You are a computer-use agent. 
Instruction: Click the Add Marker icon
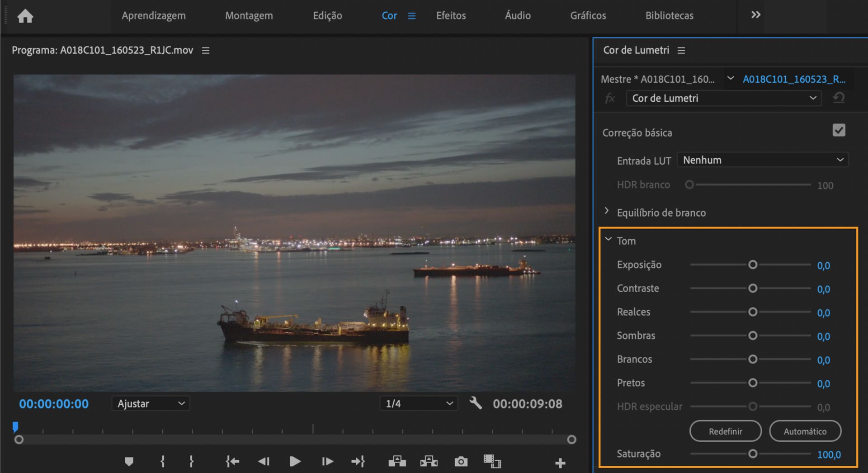[129, 461]
